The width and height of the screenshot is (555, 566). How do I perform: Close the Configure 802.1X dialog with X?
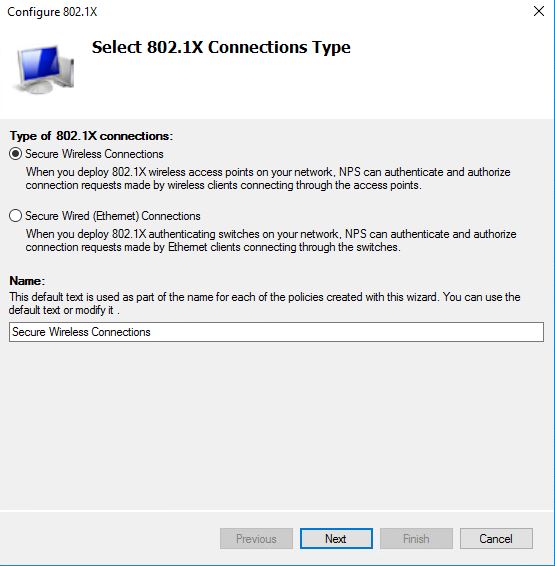pyautogui.click(x=539, y=11)
